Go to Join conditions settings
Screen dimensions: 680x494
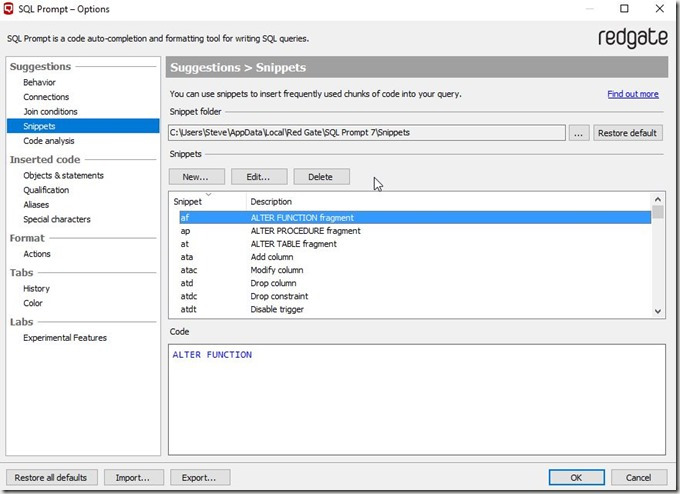coord(50,112)
